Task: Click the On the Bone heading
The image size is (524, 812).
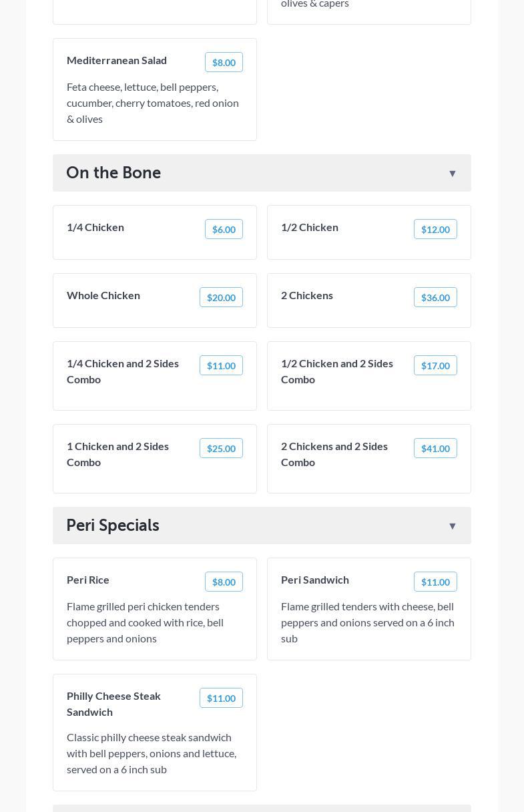Action: (113, 173)
